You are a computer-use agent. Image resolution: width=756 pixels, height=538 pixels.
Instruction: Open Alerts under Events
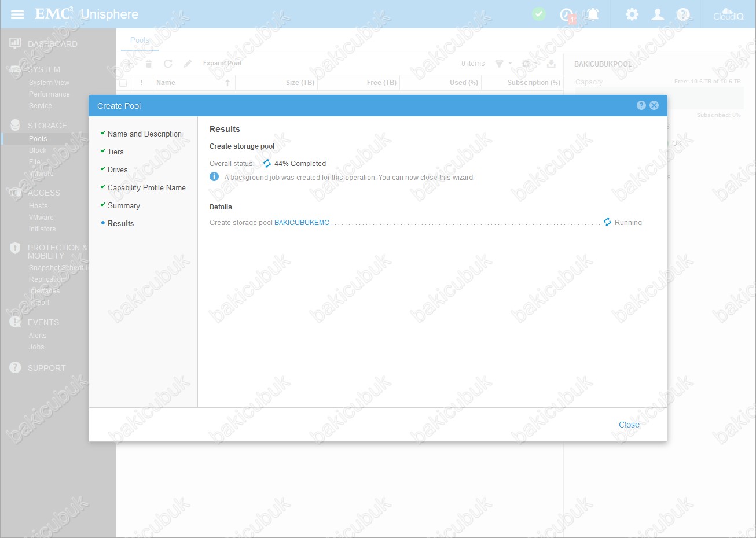click(x=38, y=336)
